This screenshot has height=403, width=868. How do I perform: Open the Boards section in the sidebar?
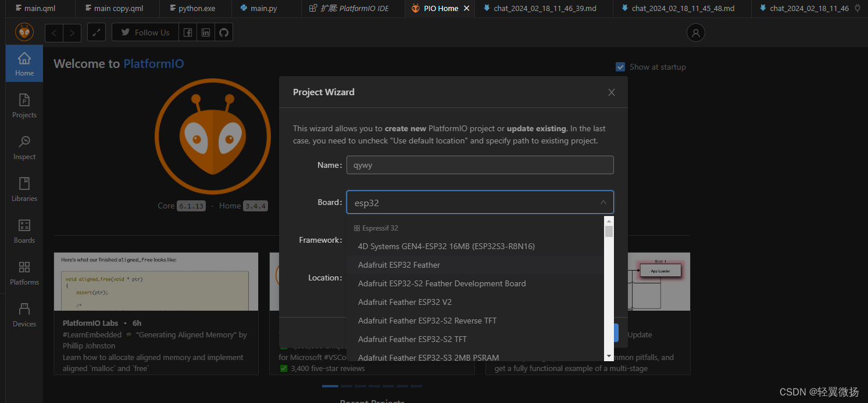click(x=24, y=231)
